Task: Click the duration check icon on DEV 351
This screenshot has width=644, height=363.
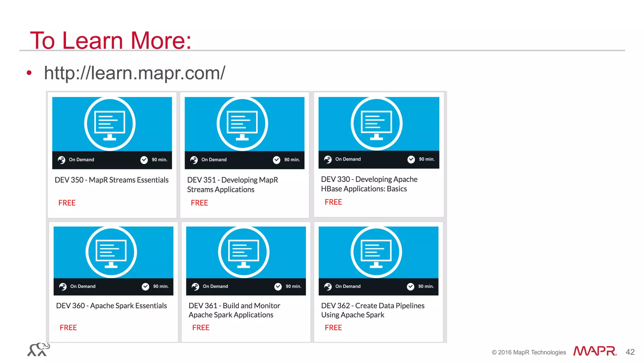Action: 277,160
